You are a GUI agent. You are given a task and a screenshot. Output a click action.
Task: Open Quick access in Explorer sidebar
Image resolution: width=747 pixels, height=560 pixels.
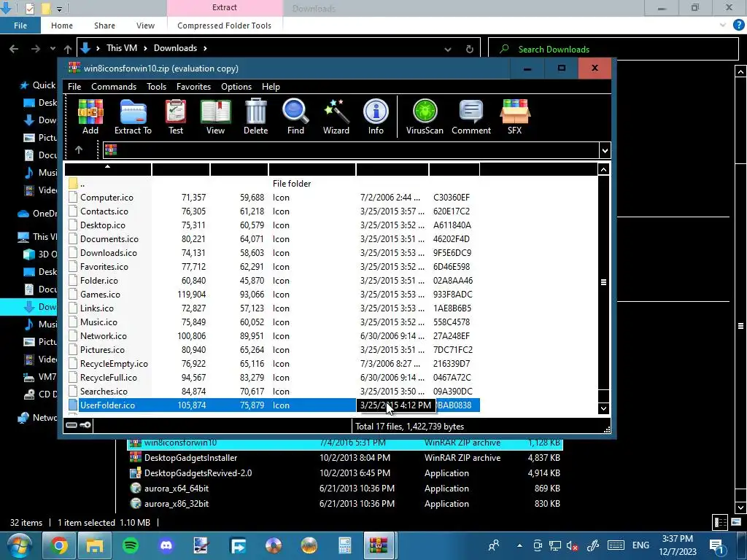(38, 85)
